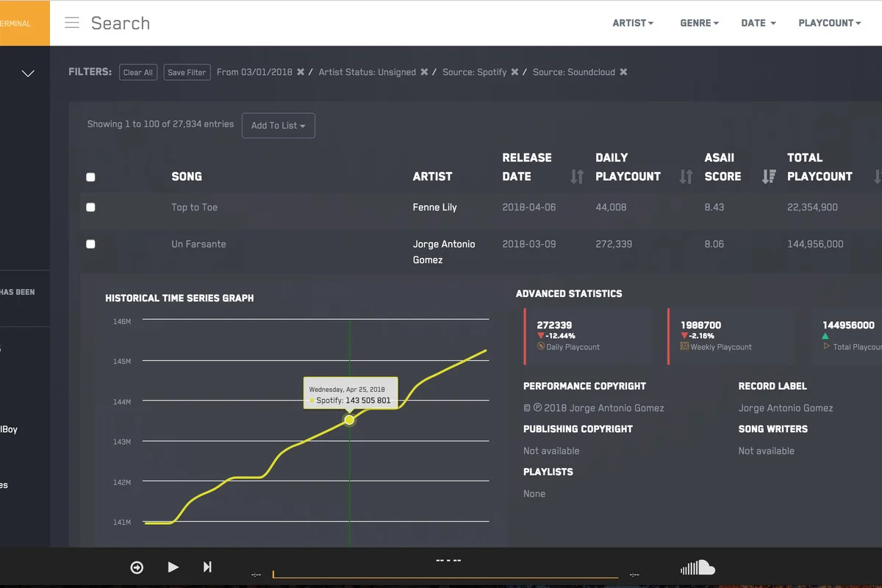882x588 pixels.
Task: Expand the ARTIST filter dropdown
Action: tap(633, 23)
